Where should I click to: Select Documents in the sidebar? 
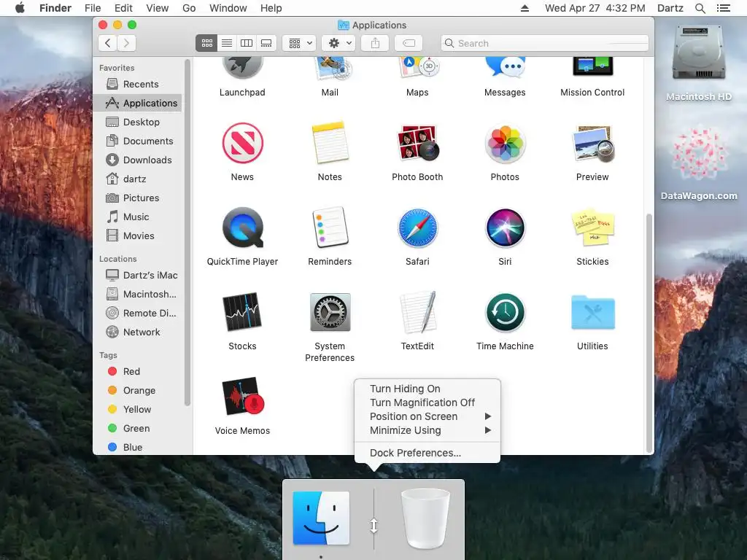[138, 141]
